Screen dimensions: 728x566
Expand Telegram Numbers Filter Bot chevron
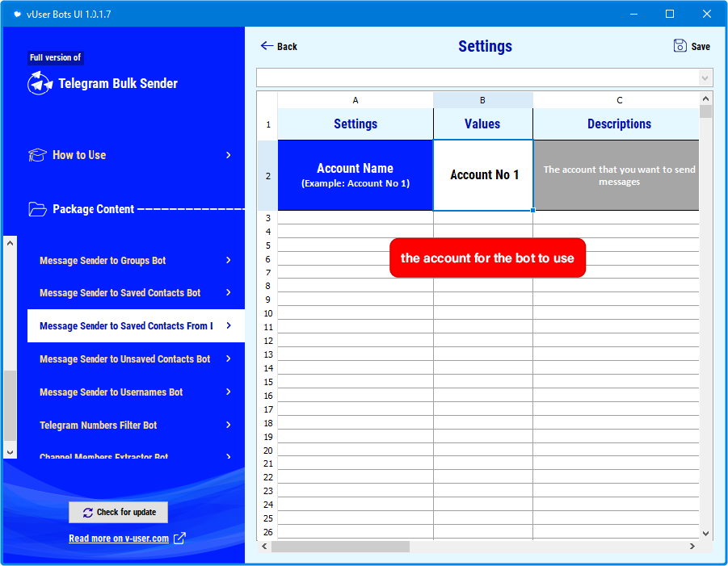(x=229, y=425)
